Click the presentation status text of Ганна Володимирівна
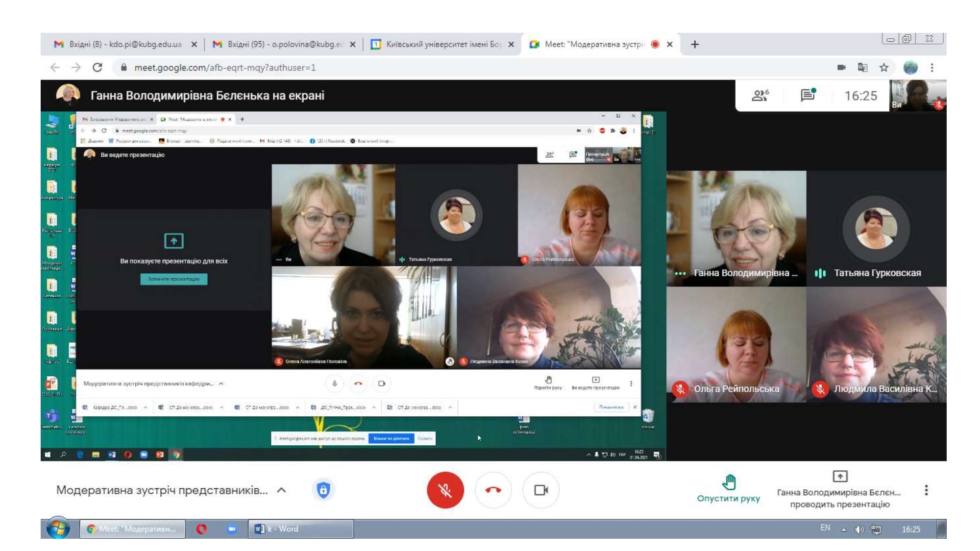980x551 pixels. pyautogui.click(x=839, y=498)
